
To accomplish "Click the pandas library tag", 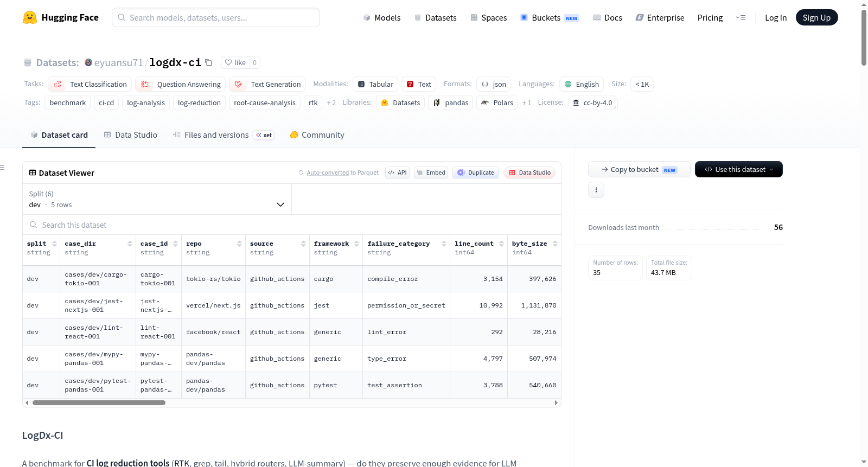I will (x=451, y=103).
